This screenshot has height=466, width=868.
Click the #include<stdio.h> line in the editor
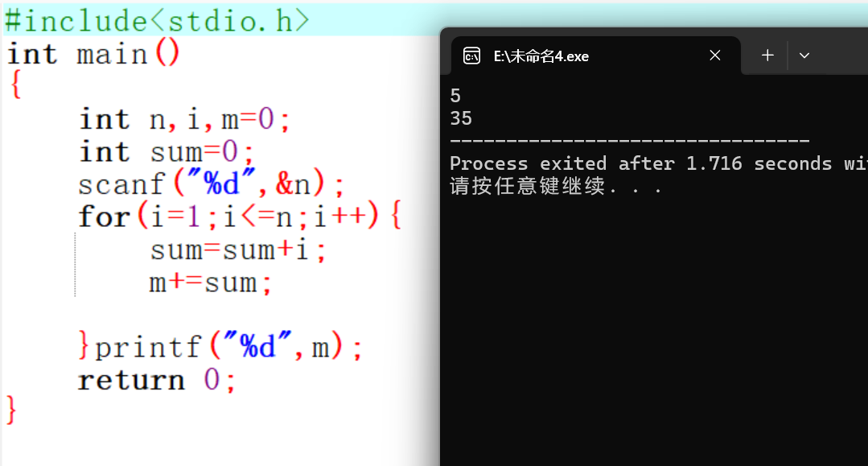click(157, 21)
